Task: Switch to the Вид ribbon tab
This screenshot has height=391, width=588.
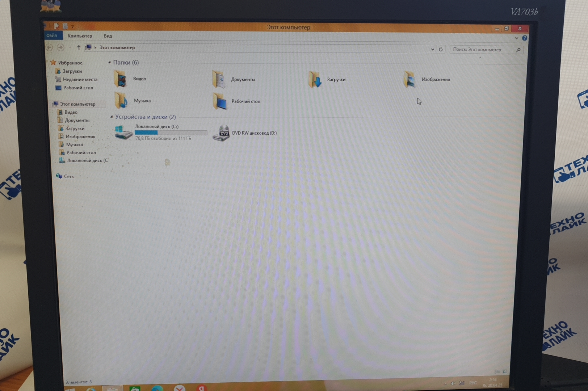Action: click(x=108, y=36)
